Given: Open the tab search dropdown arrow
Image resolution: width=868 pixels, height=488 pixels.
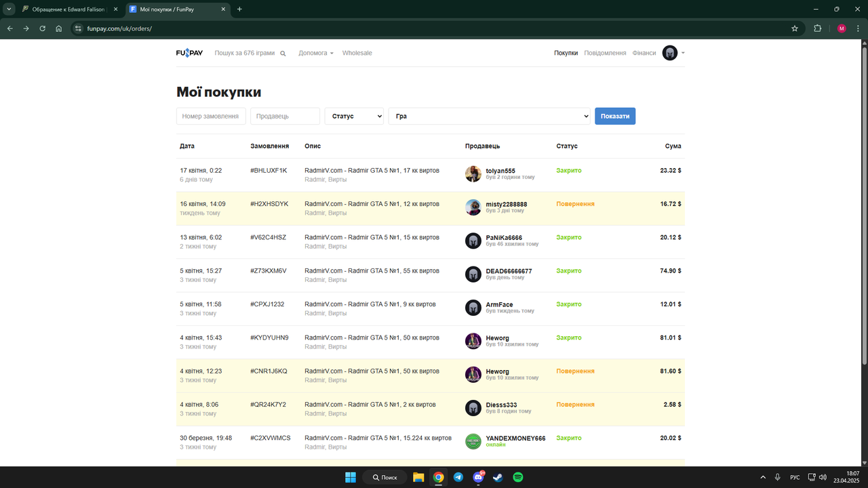Looking at the screenshot, I should coord(9,9).
